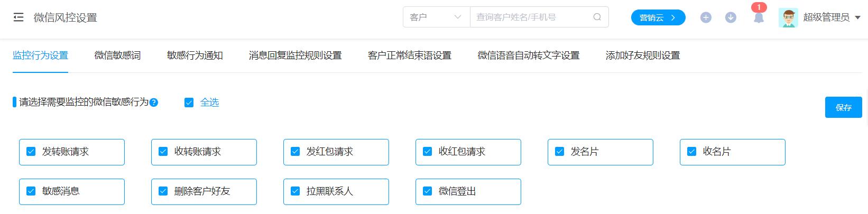Toggle the 收名片 checkbox
868x214 pixels.
pos(692,152)
